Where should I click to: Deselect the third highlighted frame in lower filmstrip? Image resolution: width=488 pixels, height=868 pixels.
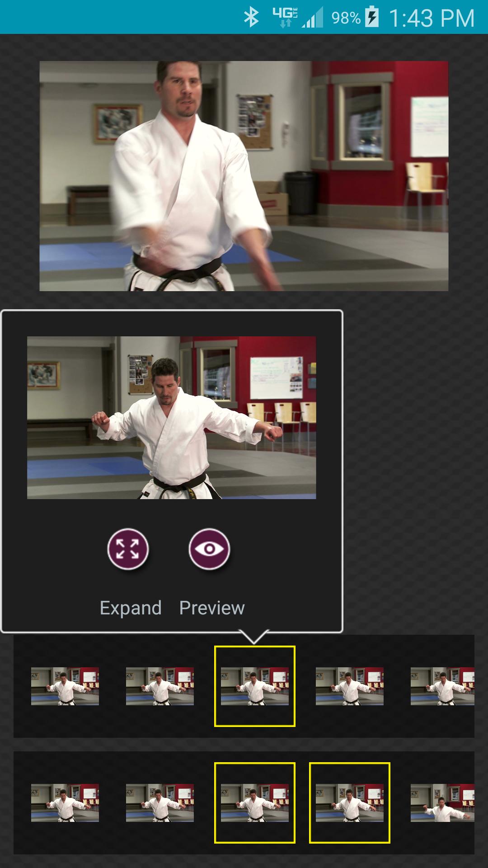point(255,803)
